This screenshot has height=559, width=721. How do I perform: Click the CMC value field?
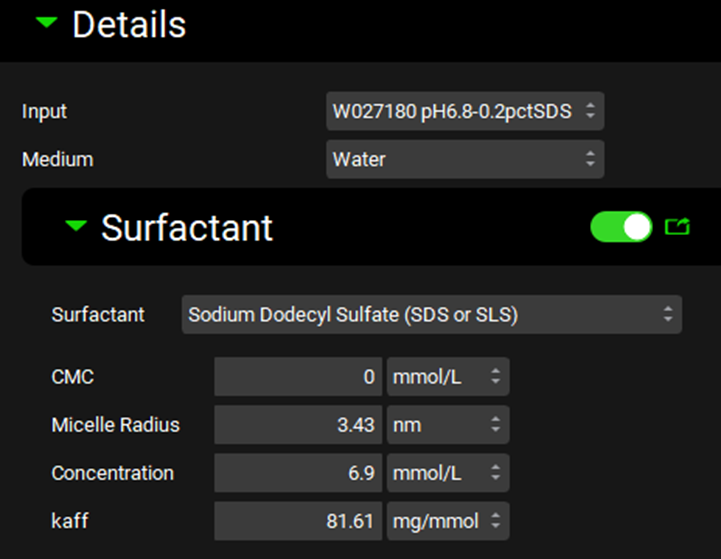[298, 377]
